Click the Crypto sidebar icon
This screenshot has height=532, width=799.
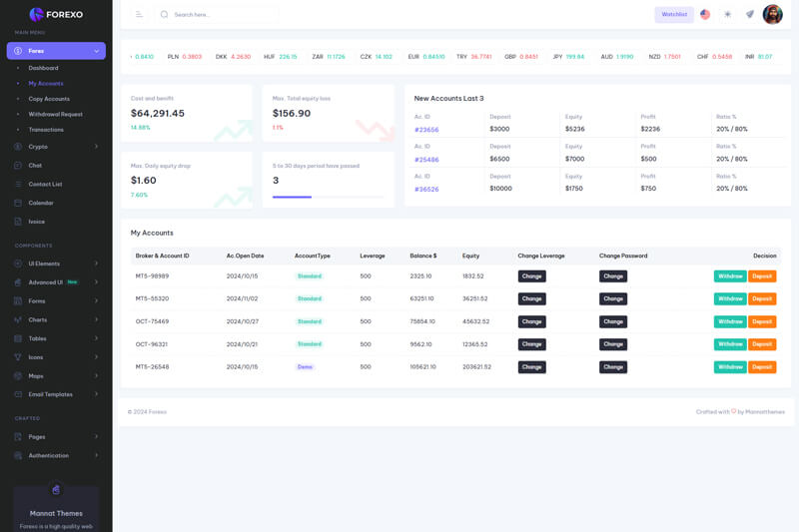click(18, 147)
